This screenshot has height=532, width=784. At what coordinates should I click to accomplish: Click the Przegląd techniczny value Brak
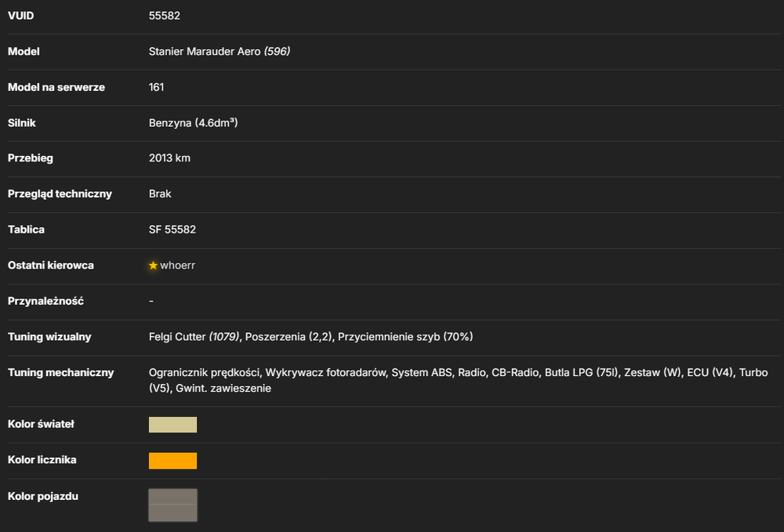click(x=160, y=194)
